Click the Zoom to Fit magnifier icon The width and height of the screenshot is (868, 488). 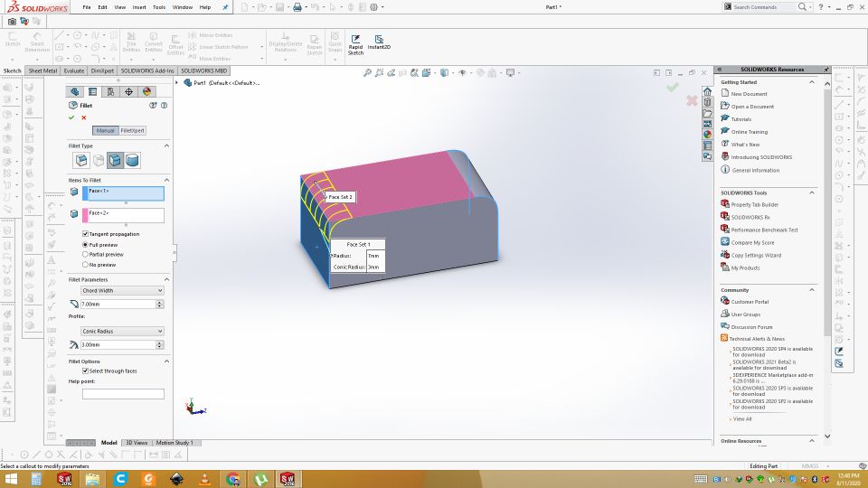pyautogui.click(x=367, y=72)
